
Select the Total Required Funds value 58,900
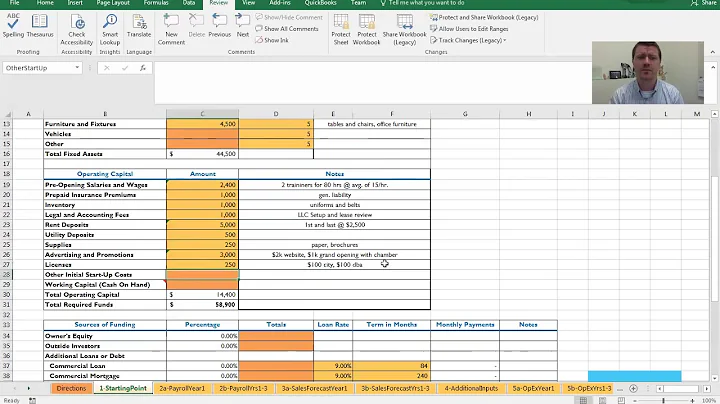point(202,305)
